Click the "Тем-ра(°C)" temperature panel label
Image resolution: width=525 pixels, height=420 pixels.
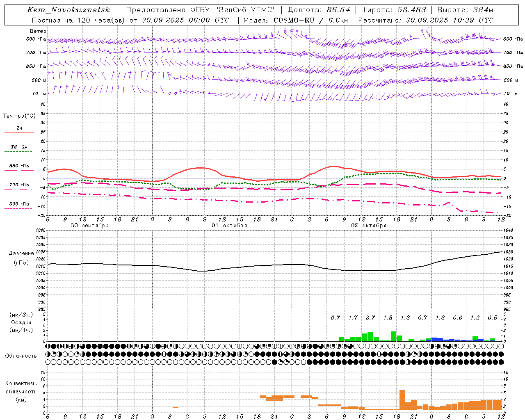19,116
